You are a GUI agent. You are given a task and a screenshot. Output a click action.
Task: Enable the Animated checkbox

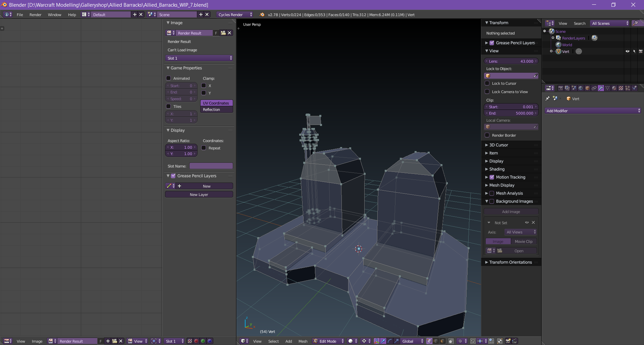pos(169,78)
